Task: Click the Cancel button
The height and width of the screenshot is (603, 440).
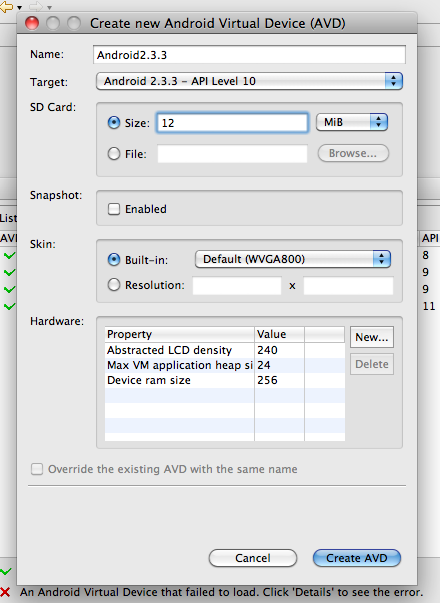Action: pos(253,558)
